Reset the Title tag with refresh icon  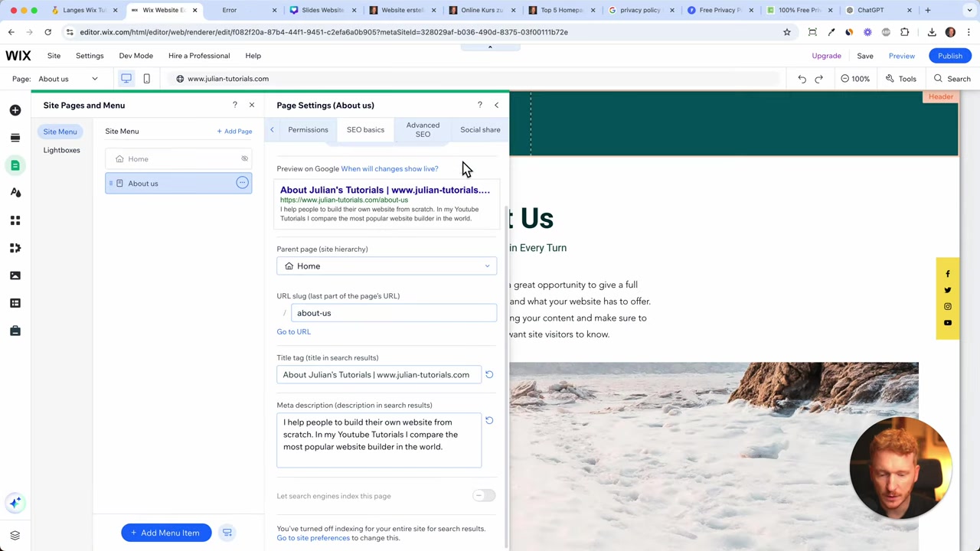pyautogui.click(x=489, y=375)
